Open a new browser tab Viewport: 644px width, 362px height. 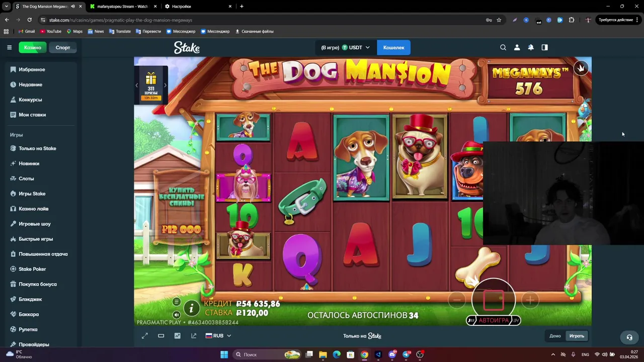242,7
